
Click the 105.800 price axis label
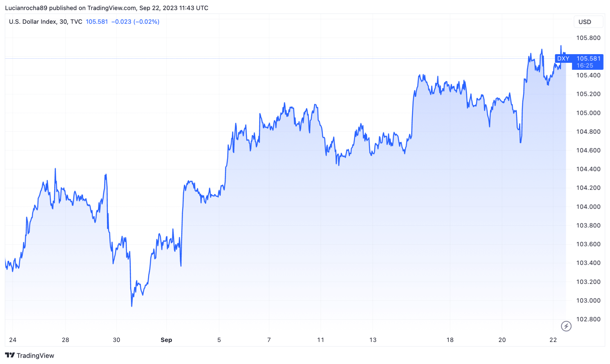tap(588, 38)
